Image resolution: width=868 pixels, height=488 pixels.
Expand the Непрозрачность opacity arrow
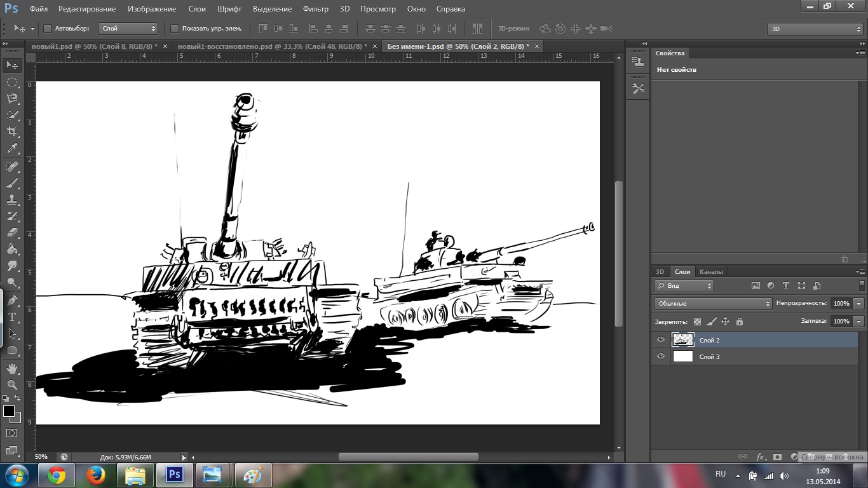click(x=859, y=304)
